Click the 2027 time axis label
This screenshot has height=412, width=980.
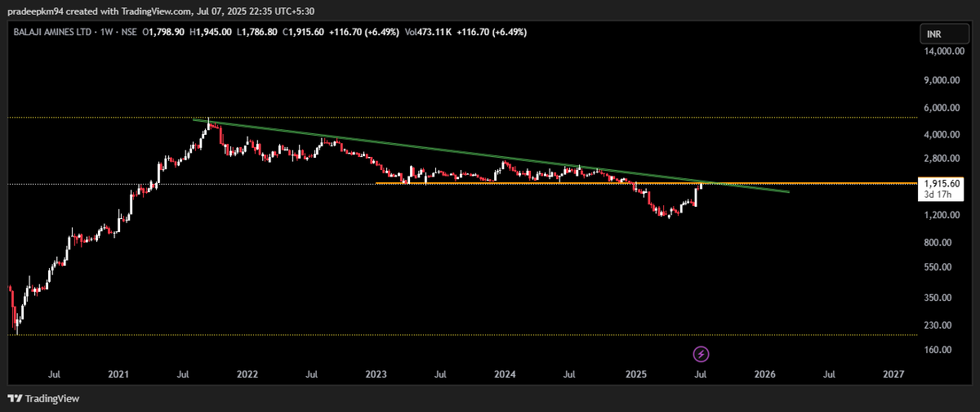pos(893,374)
